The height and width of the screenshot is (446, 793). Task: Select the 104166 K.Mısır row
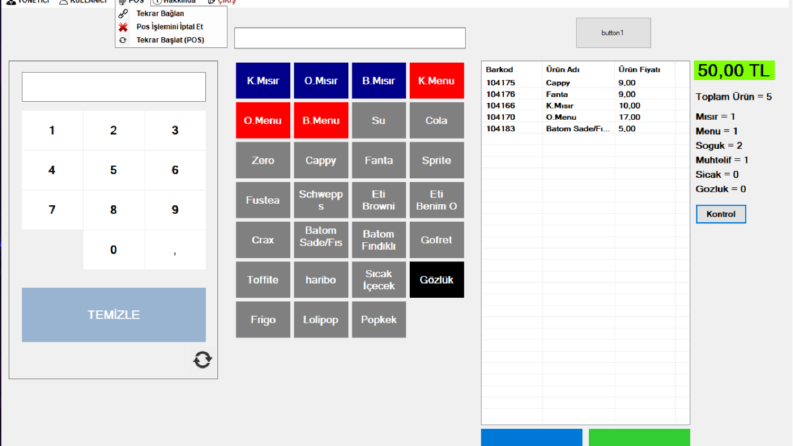tap(585, 106)
